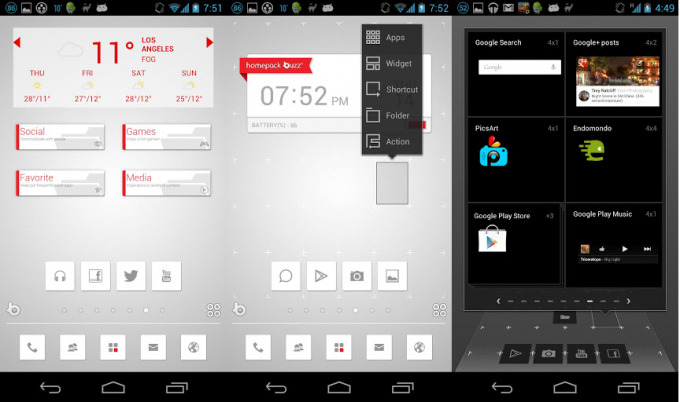Open the Games folder
Viewport: 680px width, 402px height.
point(166,137)
